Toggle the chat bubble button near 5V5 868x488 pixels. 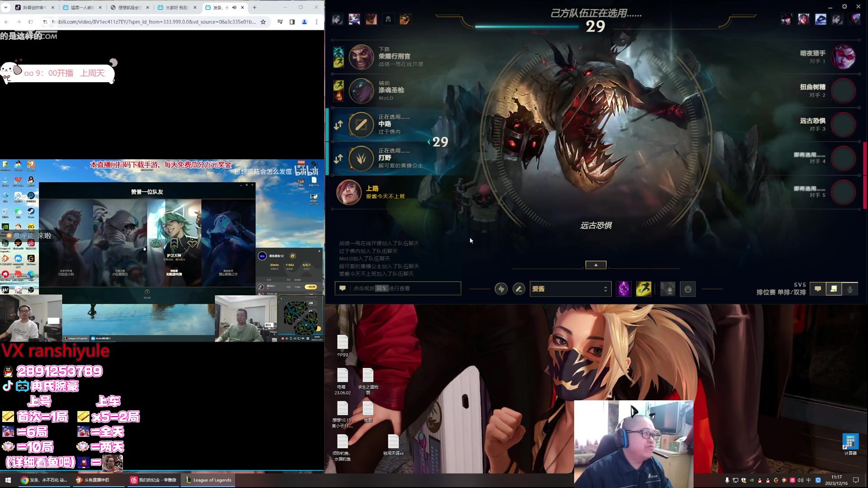(x=818, y=289)
